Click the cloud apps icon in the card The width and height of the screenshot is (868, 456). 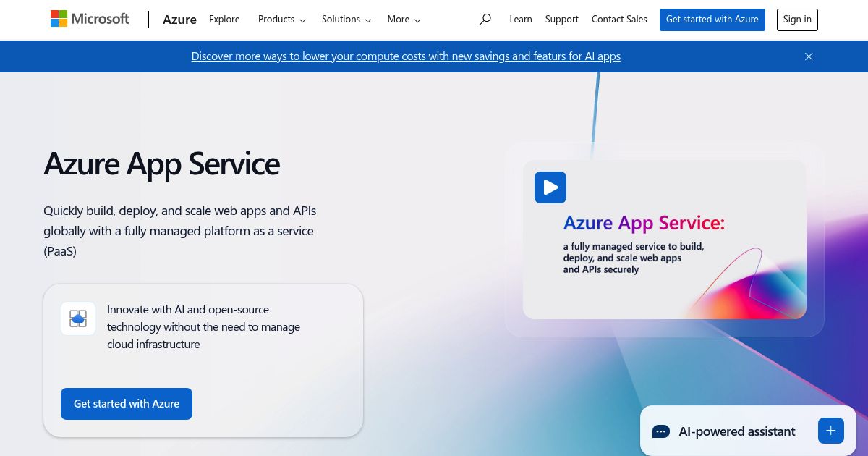point(78,318)
